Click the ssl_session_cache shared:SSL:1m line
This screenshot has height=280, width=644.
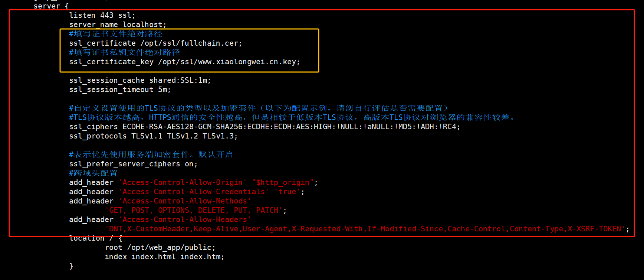click(x=140, y=81)
